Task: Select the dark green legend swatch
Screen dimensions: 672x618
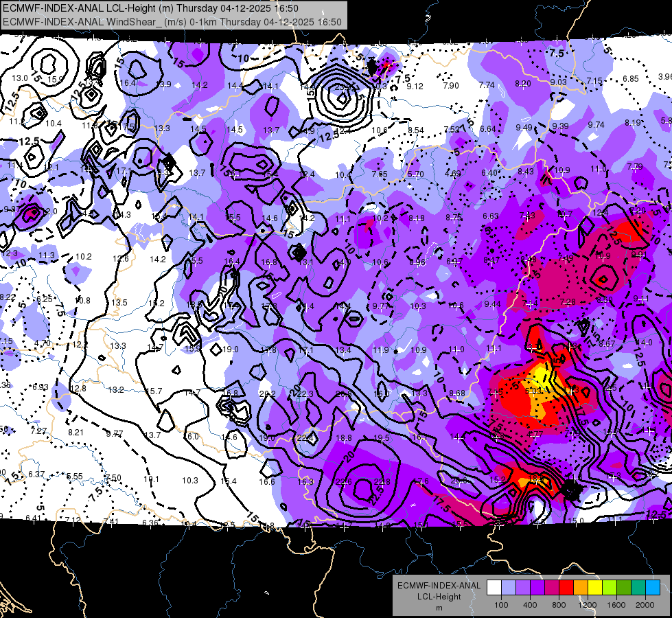Action: click(x=624, y=588)
